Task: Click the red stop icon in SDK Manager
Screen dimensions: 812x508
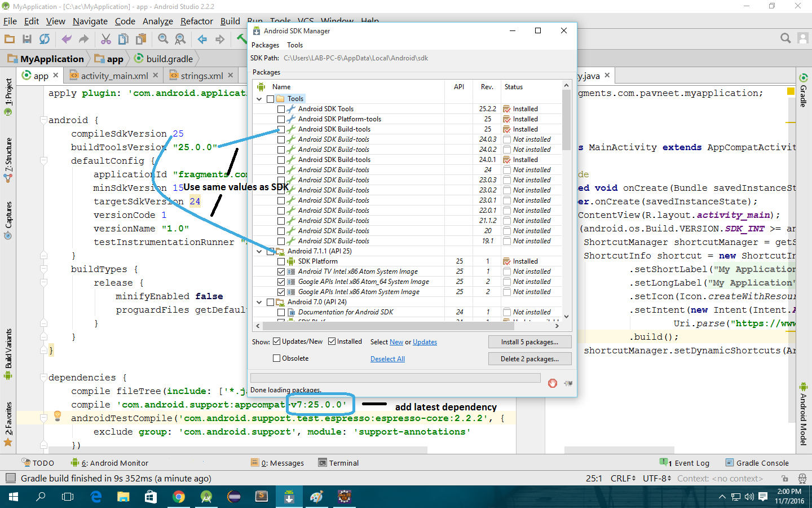Action: point(553,383)
